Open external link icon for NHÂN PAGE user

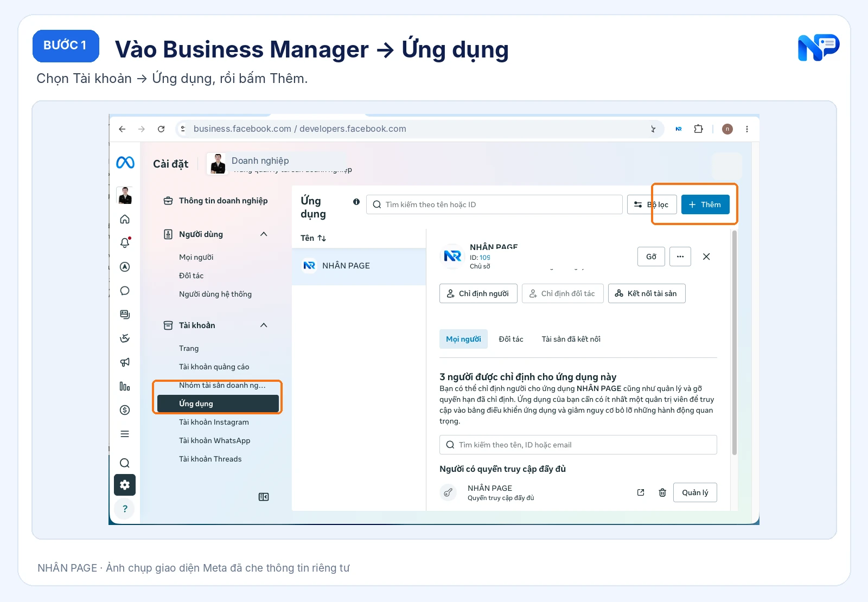point(641,492)
